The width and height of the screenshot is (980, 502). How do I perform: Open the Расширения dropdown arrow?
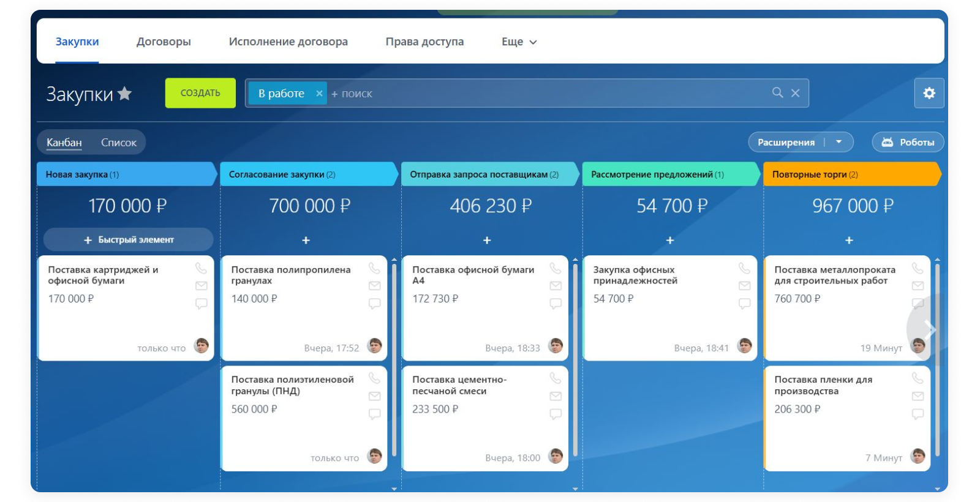coord(839,142)
